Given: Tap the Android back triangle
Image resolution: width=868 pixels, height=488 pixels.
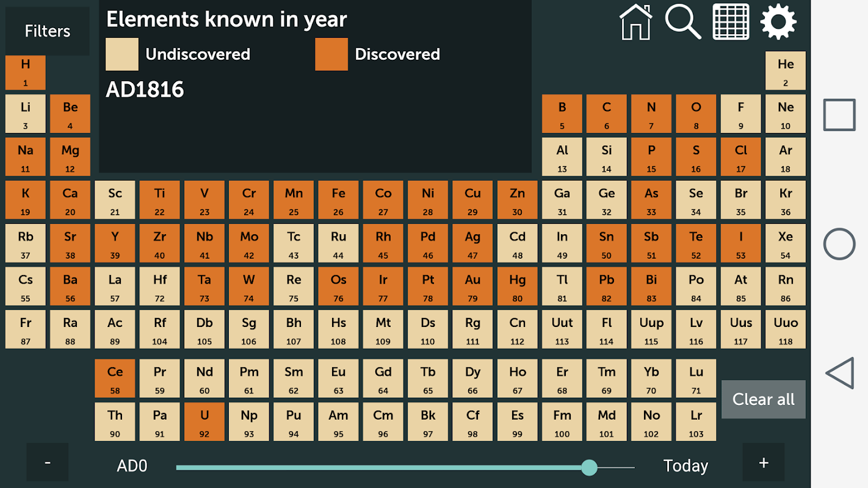Looking at the screenshot, I should click(x=839, y=373).
